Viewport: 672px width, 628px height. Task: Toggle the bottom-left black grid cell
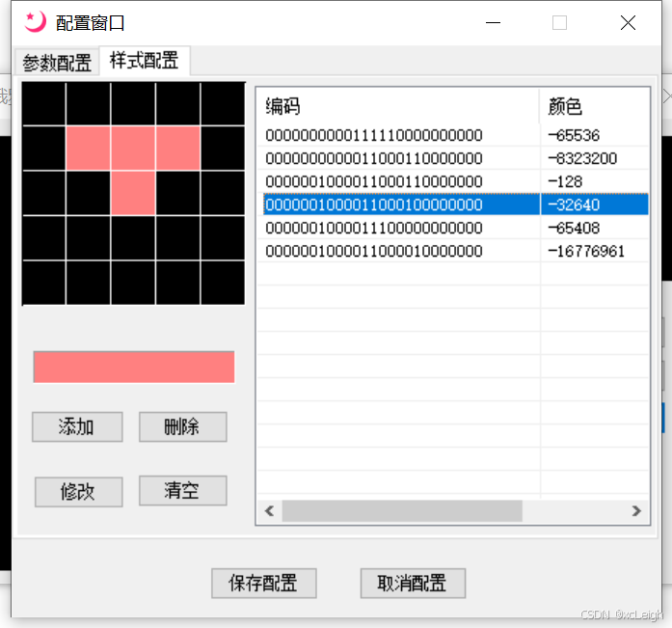[44, 283]
